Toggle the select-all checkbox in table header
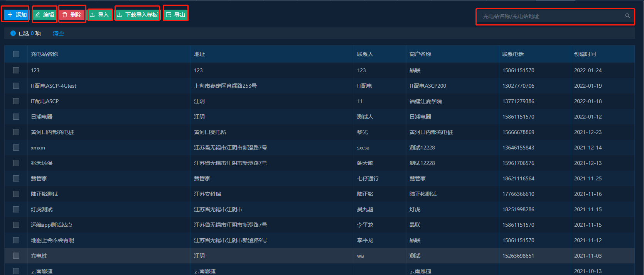 tap(16, 54)
